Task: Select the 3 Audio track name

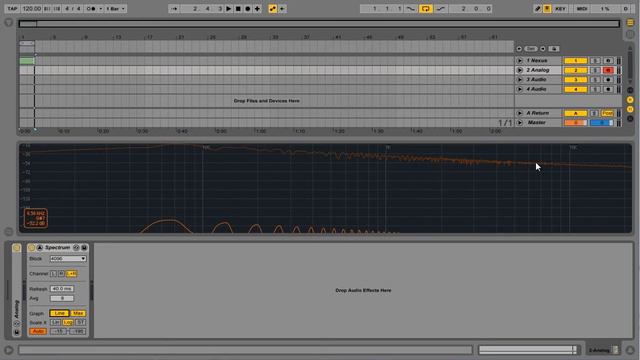Action: tap(536, 80)
